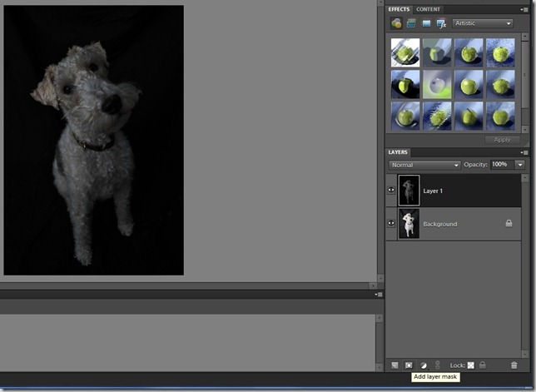Click the Apply button
This screenshot has height=392, width=536.
pos(502,140)
